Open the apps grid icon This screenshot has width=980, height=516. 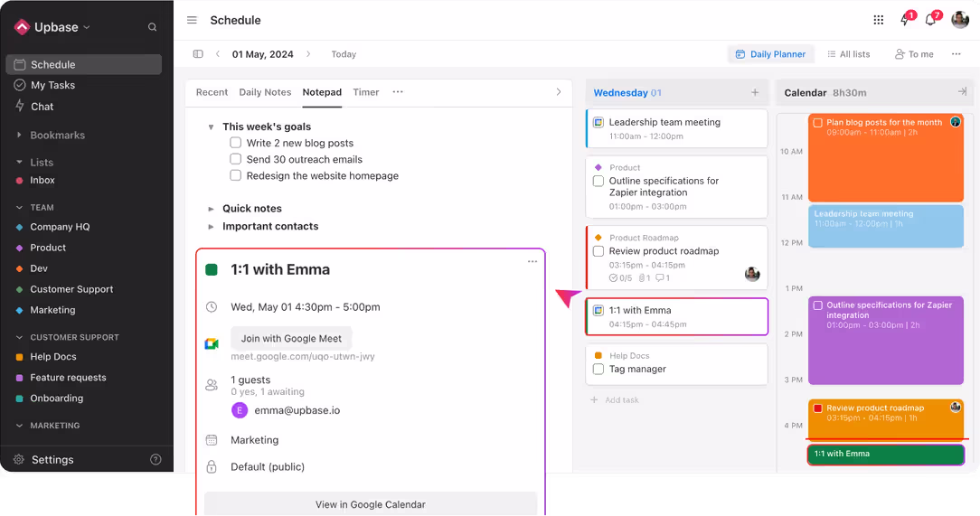pos(878,20)
